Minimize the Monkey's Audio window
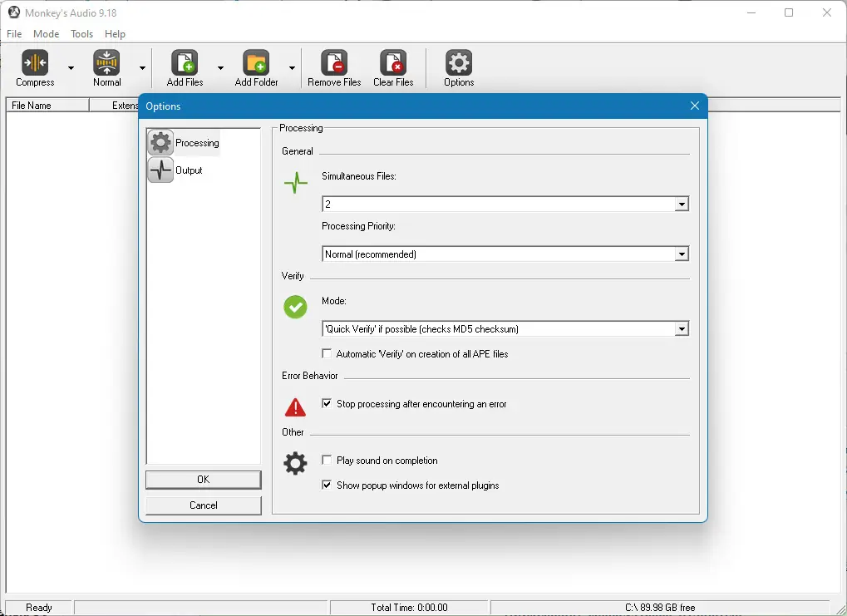Image resolution: width=847 pixels, height=616 pixels. click(x=751, y=12)
